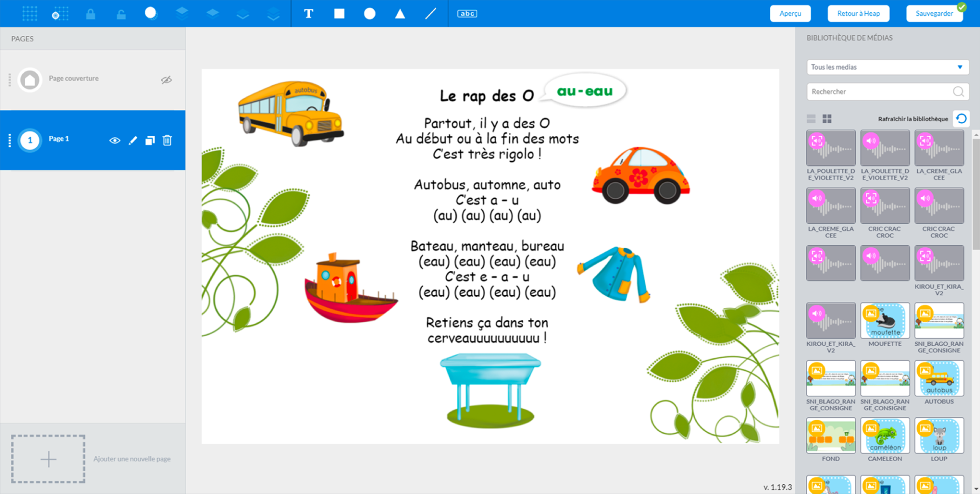Pick the triangle shape tool

(400, 14)
